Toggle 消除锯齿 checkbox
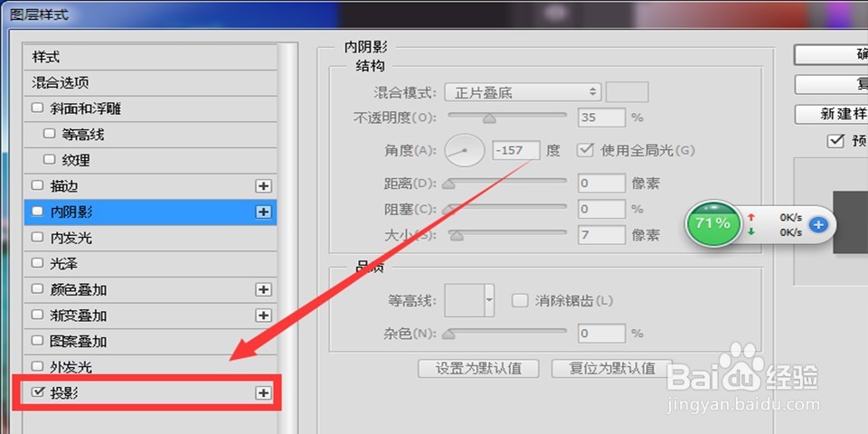The image size is (868, 434). (519, 300)
